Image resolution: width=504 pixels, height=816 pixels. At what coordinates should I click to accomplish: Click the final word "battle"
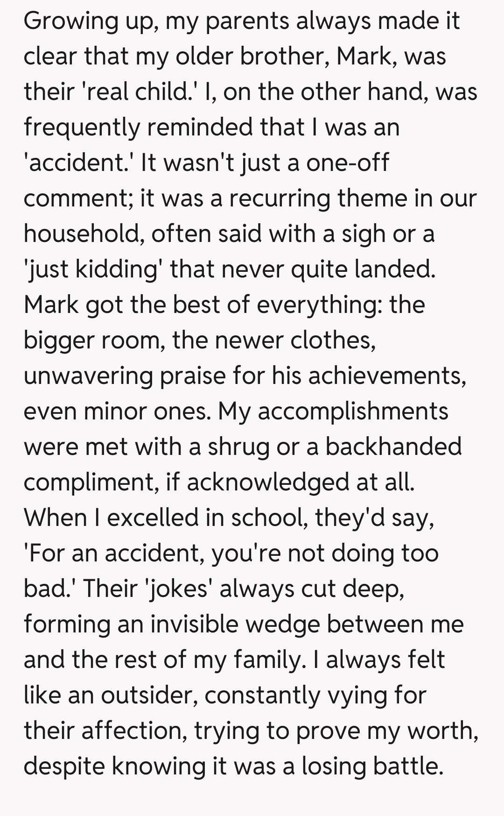[x=406, y=766]
